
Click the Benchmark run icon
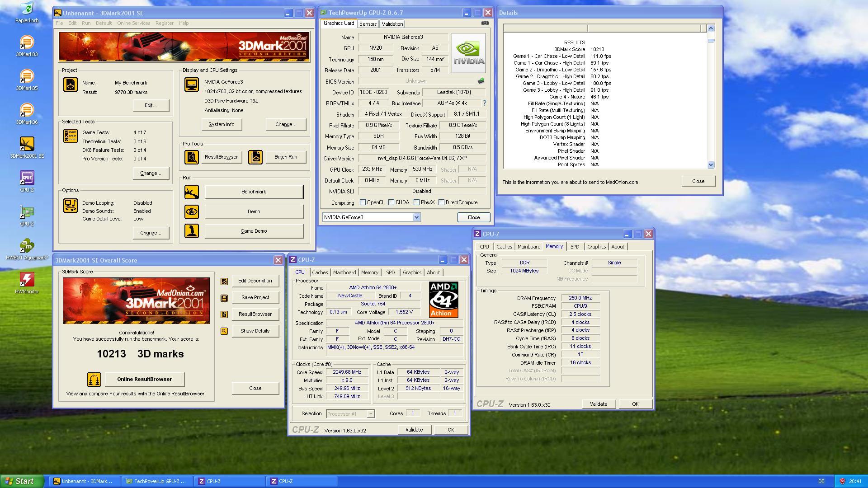(x=192, y=192)
